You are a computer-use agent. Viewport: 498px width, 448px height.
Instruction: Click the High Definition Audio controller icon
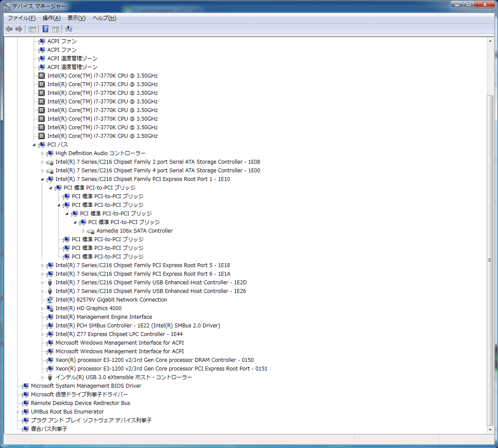tap(50, 153)
